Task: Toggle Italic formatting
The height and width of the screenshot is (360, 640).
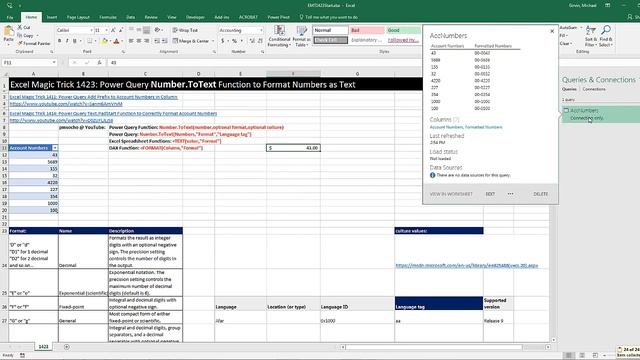Action: 67,41
